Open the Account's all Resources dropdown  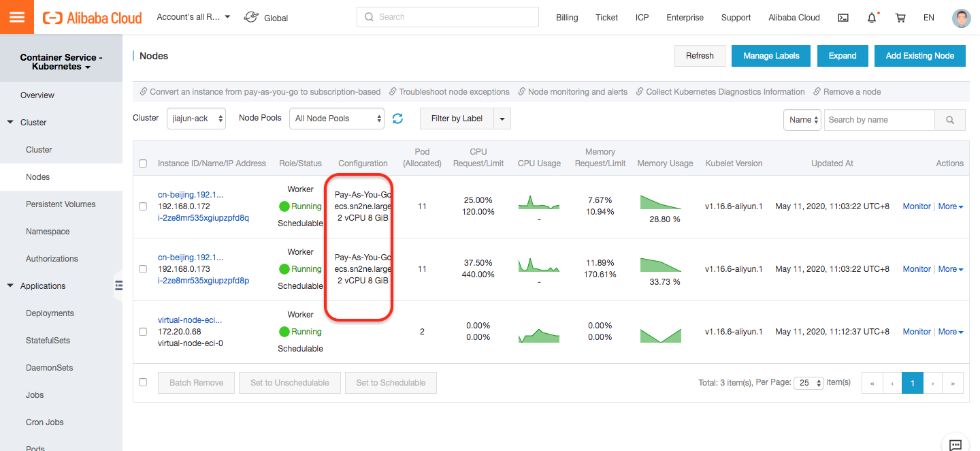pyautogui.click(x=193, y=17)
